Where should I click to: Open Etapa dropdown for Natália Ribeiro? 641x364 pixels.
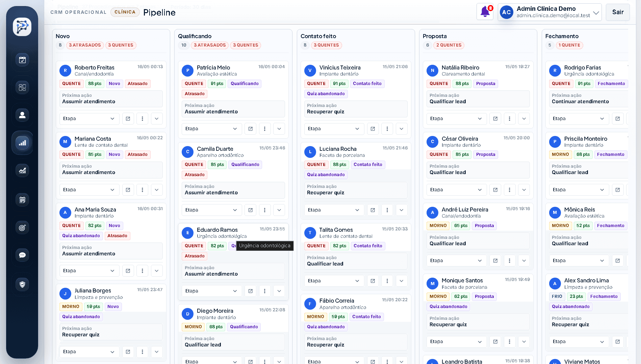(457, 119)
